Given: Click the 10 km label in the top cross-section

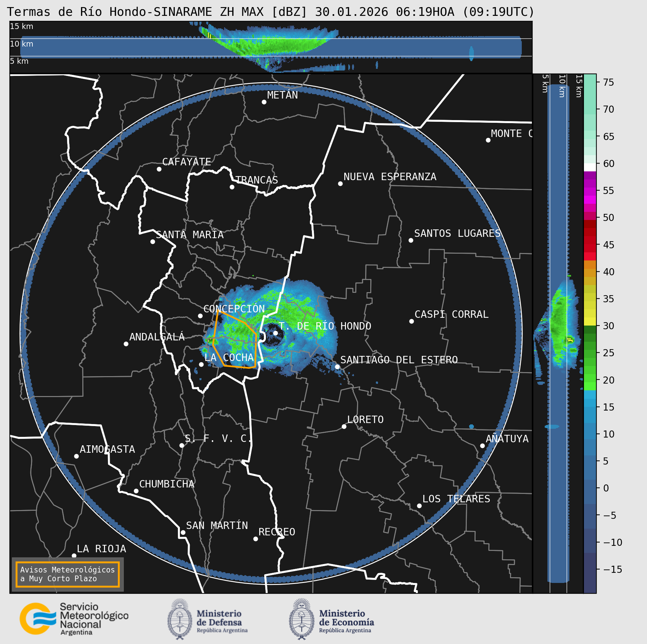Looking at the screenshot, I should 22,44.
